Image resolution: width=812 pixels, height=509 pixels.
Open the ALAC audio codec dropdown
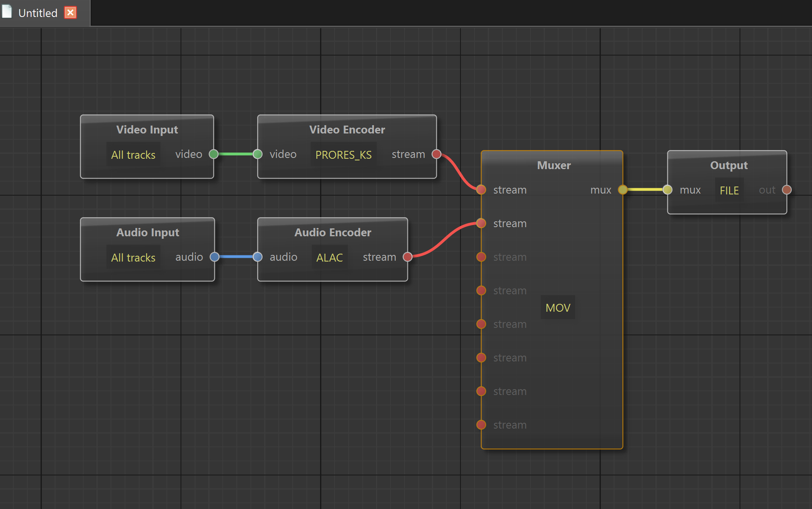point(329,257)
